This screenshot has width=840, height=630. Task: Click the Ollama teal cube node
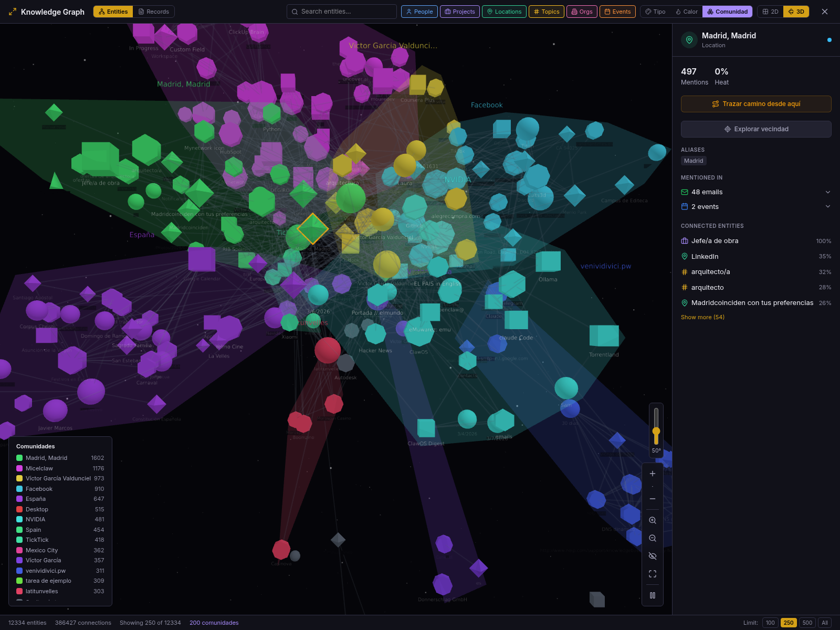pyautogui.click(x=548, y=261)
